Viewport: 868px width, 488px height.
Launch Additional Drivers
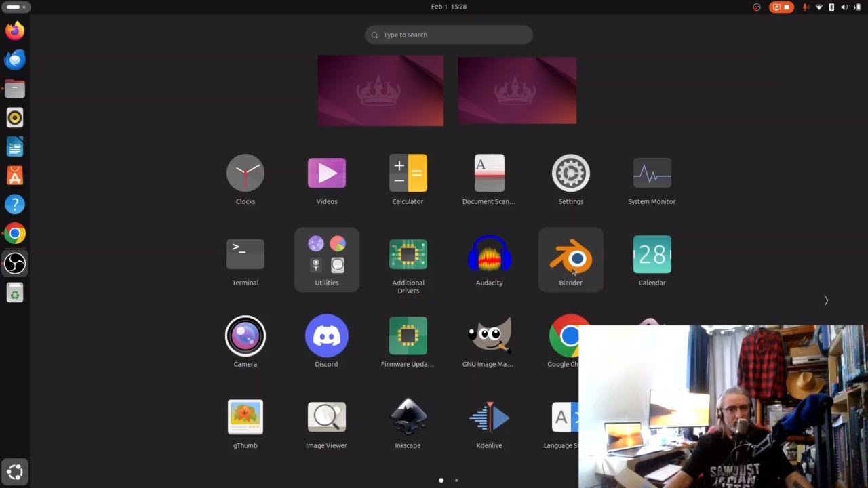click(408, 255)
